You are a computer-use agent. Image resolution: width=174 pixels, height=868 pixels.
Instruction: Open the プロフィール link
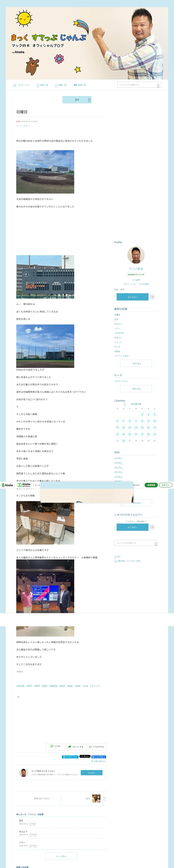[x=129, y=284]
